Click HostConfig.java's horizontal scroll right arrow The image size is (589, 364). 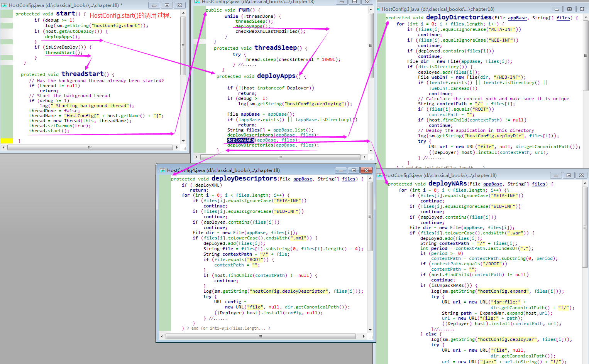pos(177,147)
